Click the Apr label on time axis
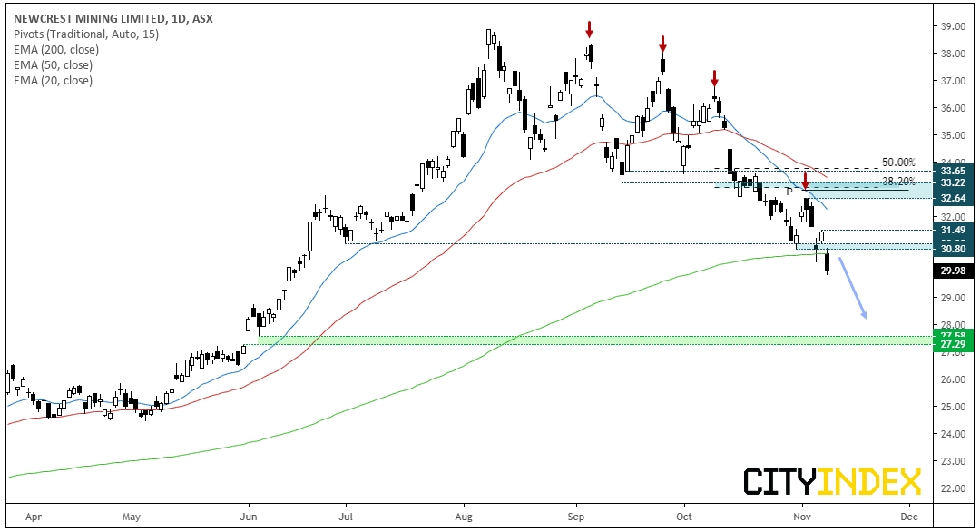980x532 pixels. tap(34, 517)
